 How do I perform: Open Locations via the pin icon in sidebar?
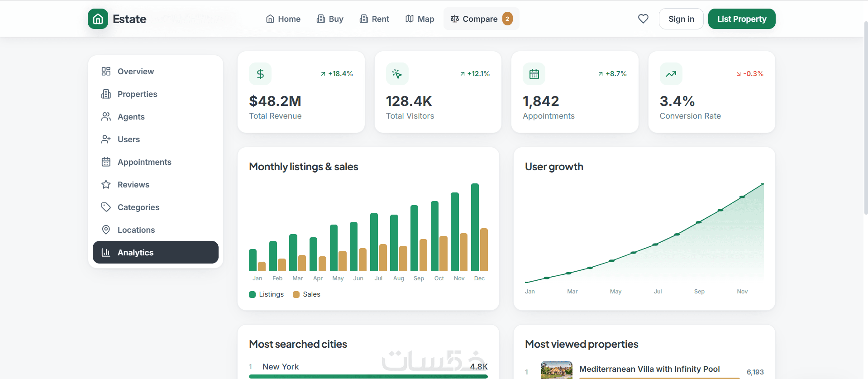(x=106, y=230)
